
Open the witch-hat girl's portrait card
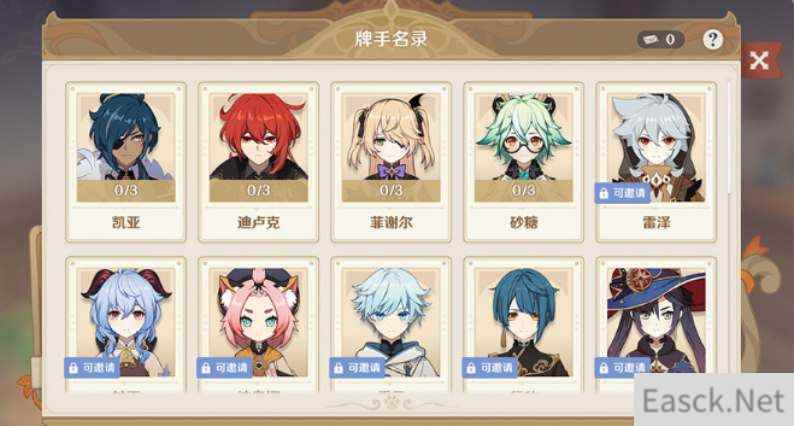click(x=656, y=324)
